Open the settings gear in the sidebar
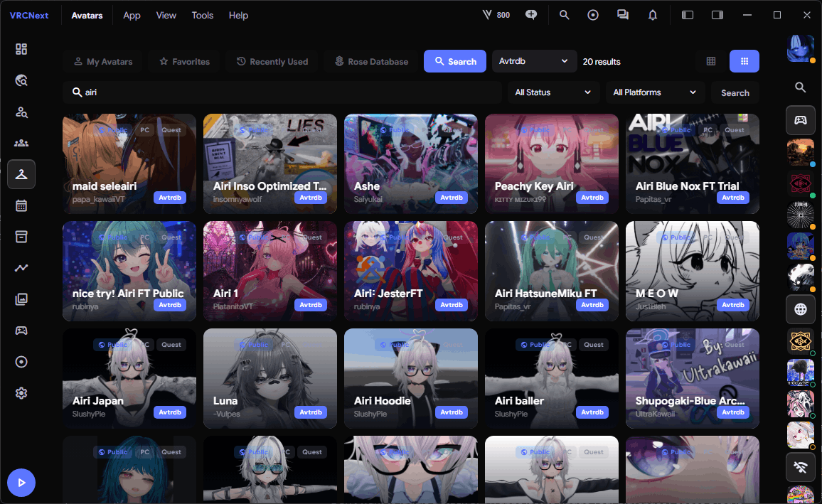 coord(21,393)
